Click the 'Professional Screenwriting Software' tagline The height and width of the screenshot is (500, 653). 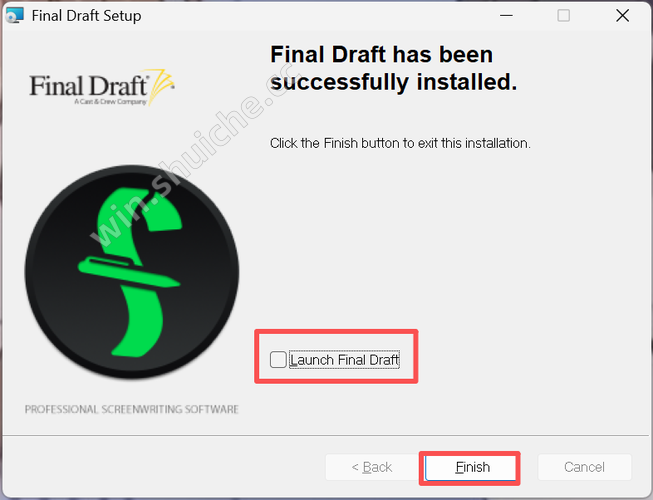point(132,409)
